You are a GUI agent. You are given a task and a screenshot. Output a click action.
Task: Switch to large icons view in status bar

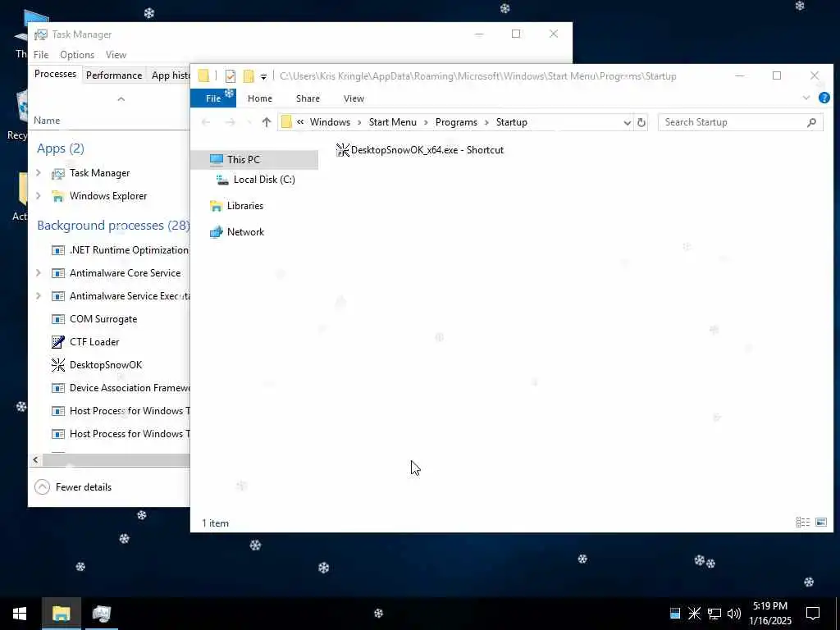[x=820, y=522]
